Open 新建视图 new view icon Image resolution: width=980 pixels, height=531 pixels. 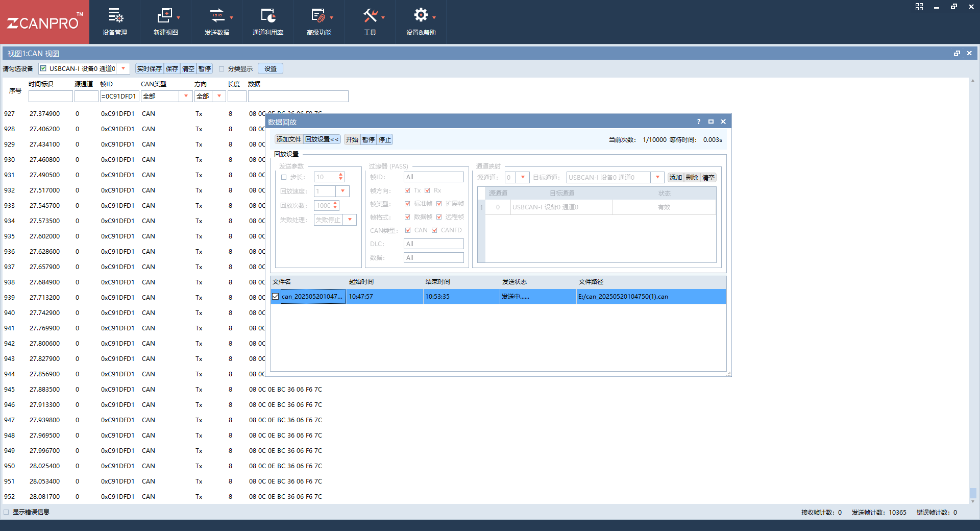click(x=164, y=16)
